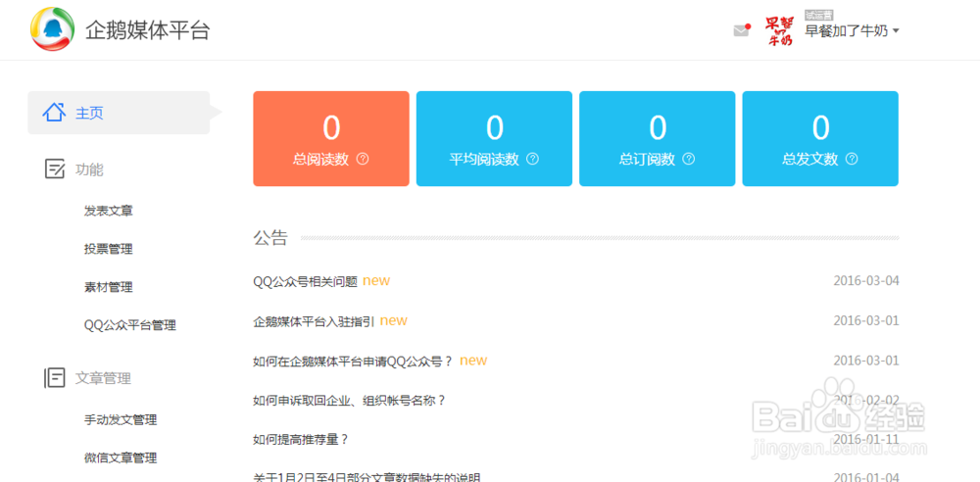Open QQ公众平台管理 in the sidebar
Viewport: 980px width, 482px height.
[130, 325]
